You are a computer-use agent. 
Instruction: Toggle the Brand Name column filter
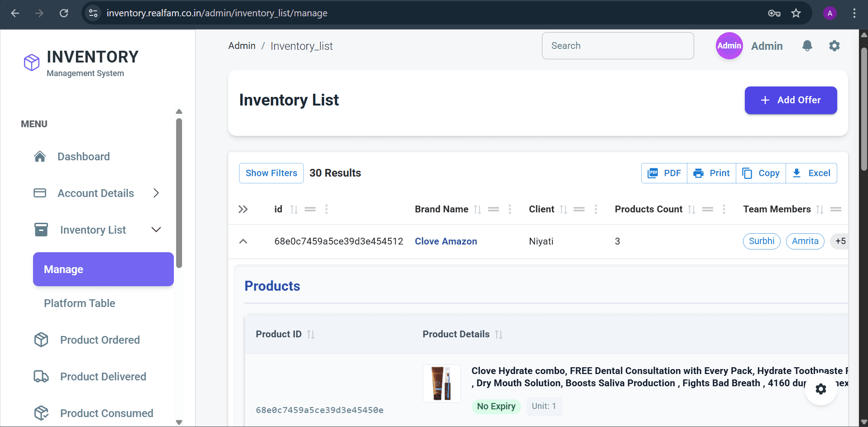[x=494, y=209]
